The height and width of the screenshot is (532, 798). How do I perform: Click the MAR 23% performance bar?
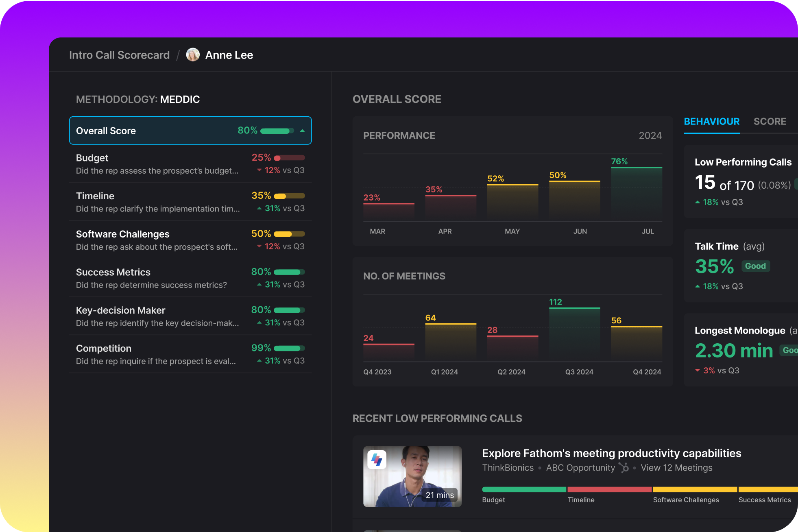tap(389, 212)
